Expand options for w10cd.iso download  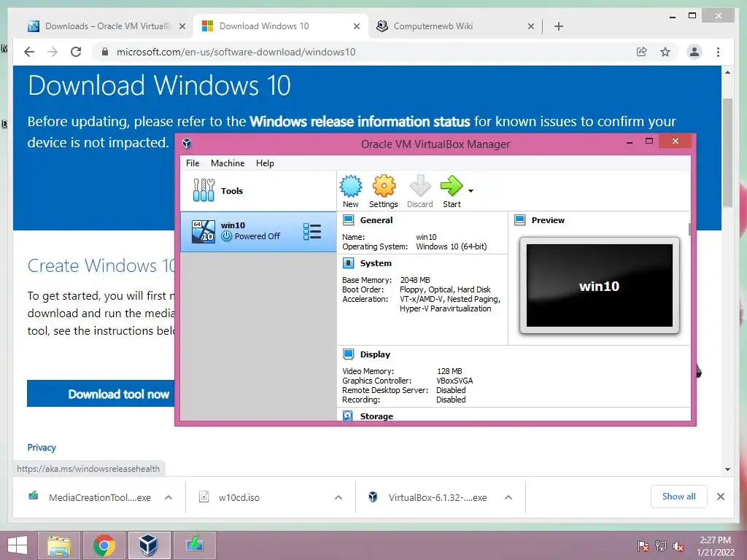pos(338,497)
